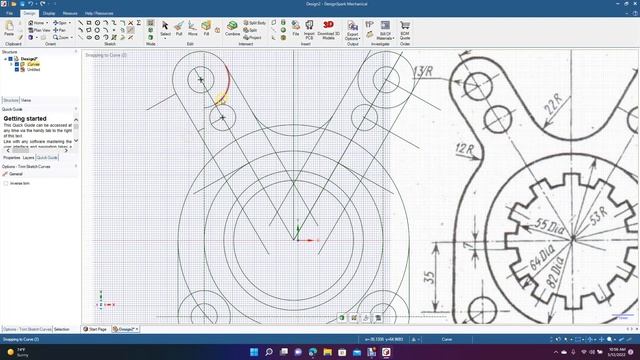The image size is (640, 360).
Task: Select the Curves item in Structure tree
Action: [x=33, y=64]
